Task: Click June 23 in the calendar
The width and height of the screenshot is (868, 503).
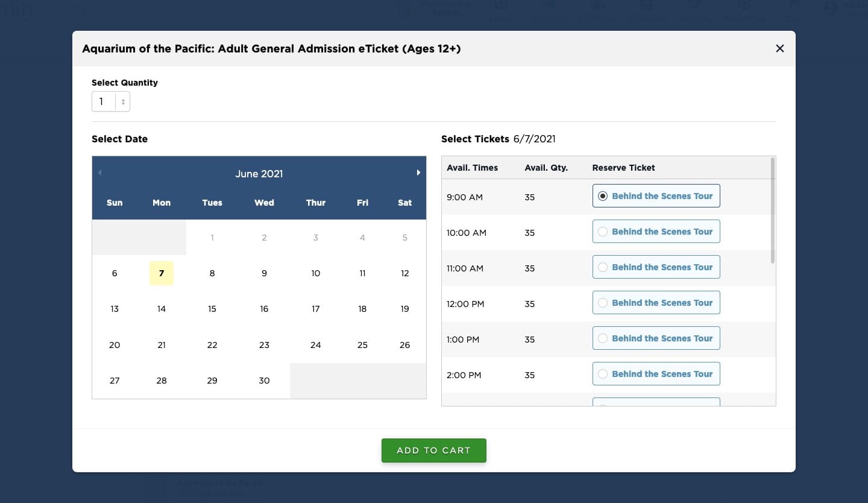Action: [x=264, y=345]
